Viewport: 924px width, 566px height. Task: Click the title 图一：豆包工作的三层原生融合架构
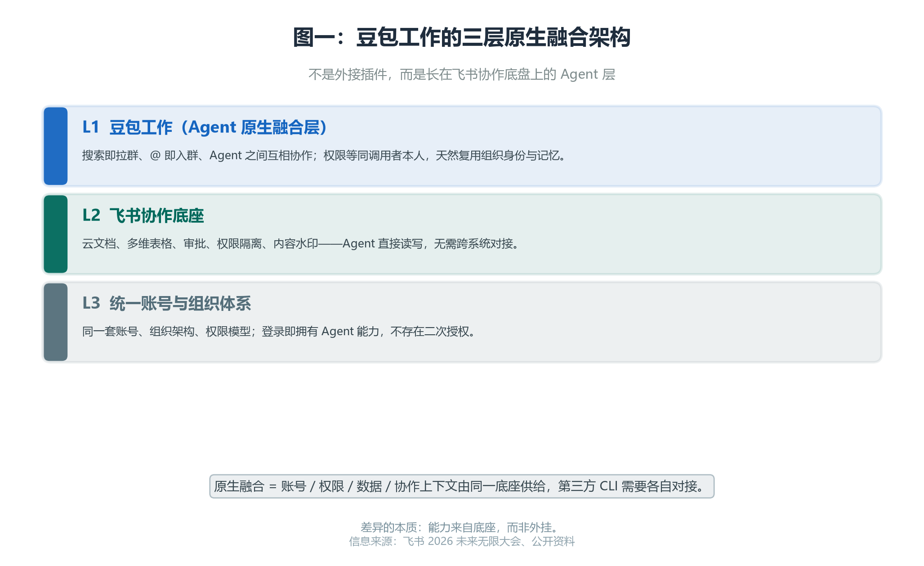click(x=462, y=37)
